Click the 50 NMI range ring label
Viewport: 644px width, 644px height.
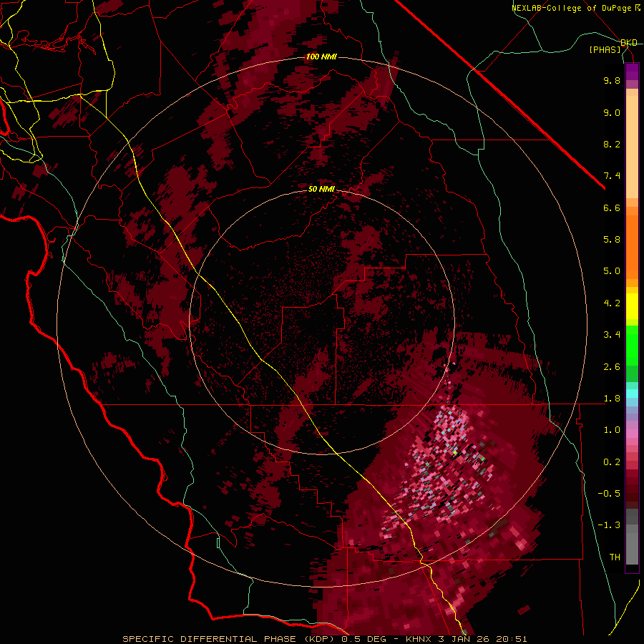coord(321,190)
